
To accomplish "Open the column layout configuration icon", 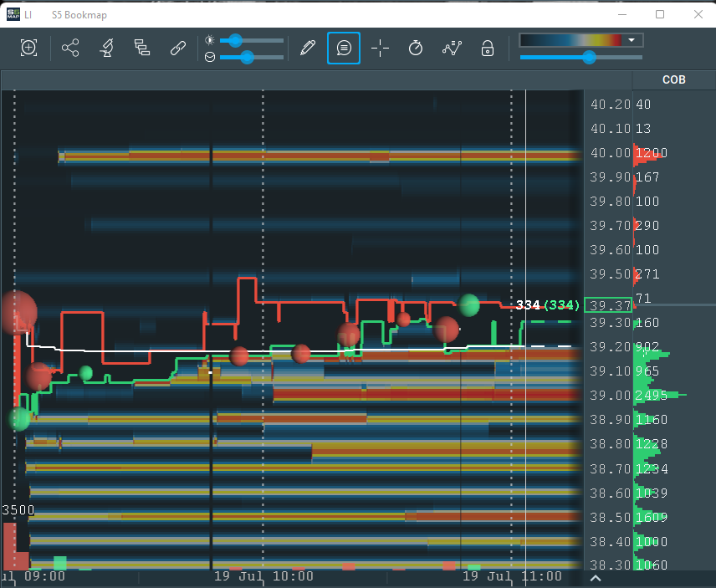I will point(142,48).
